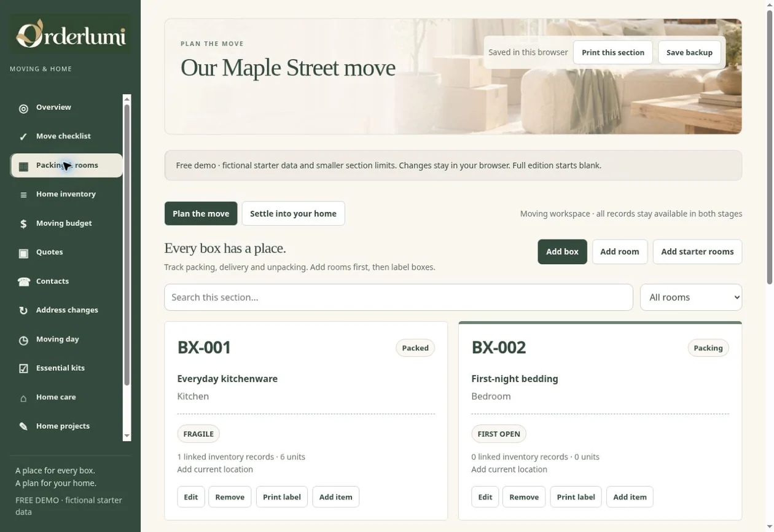Navigate to Quotes
The width and height of the screenshot is (774, 532).
(x=66, y=252)
